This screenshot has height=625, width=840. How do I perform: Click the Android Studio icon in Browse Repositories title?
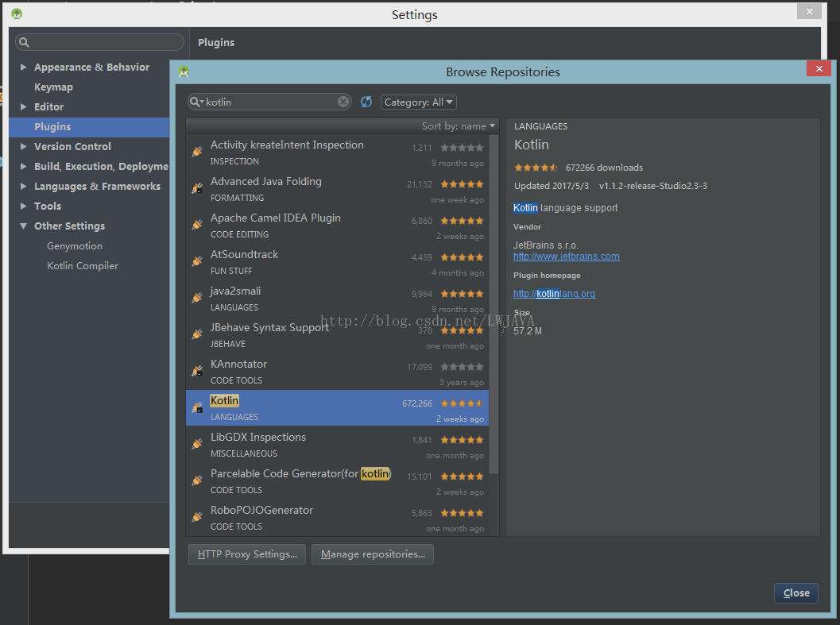coord(184,71)
